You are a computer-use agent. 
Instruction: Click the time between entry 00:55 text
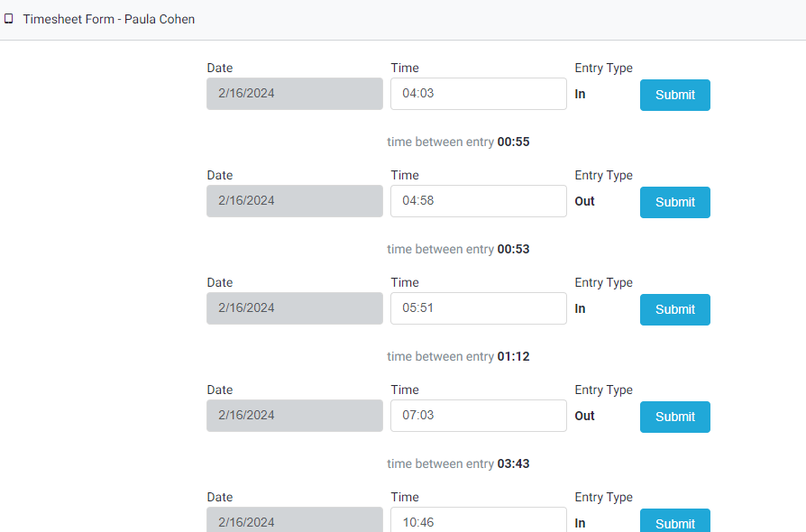tap(458, 142)
